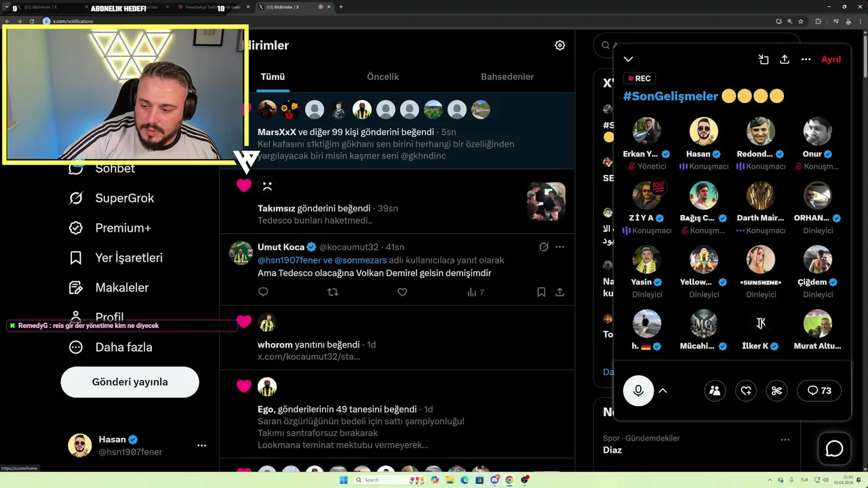Open Chrome from the taskbar
The image size is (868, 488).
pyautogui.click(x=509, y=480)
